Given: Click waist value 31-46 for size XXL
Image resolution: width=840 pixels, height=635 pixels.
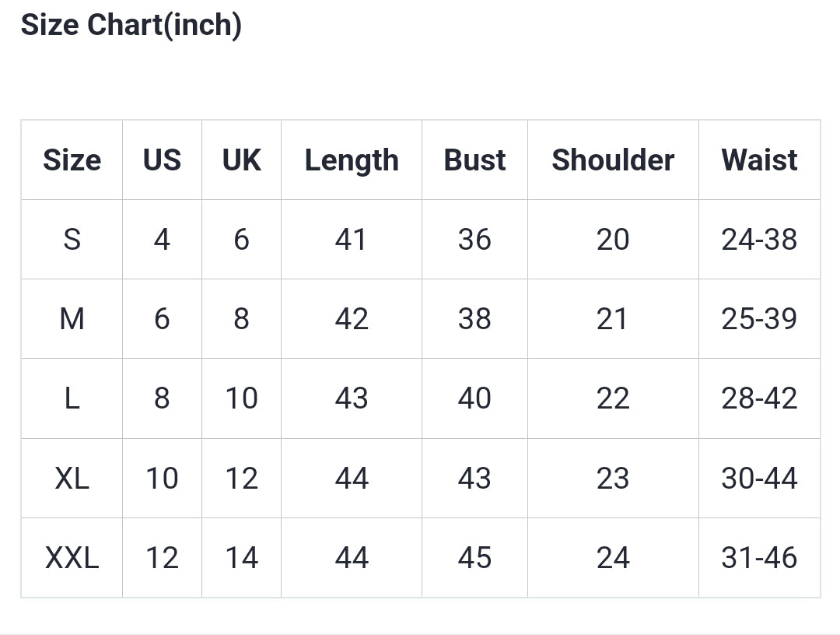Looking at the screenshot, I should click(x=759, y=558).
